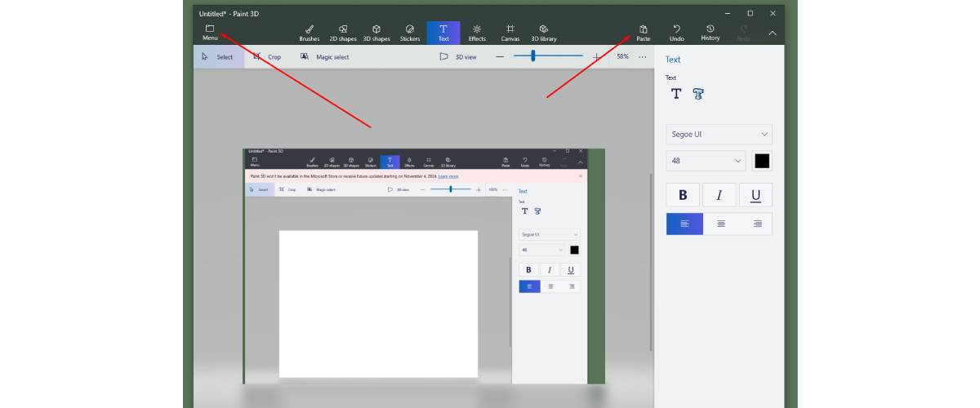
Task: Select the 2D shapes tool
Action: (x=343, y=33)
